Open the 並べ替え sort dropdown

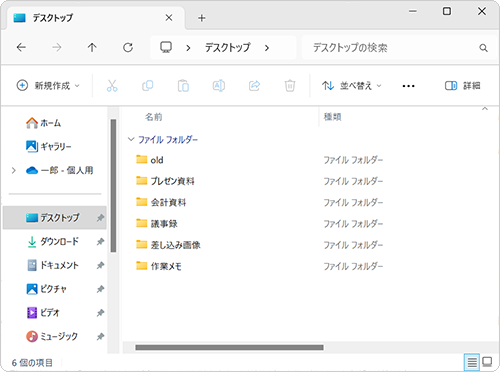tap(352, 86)
